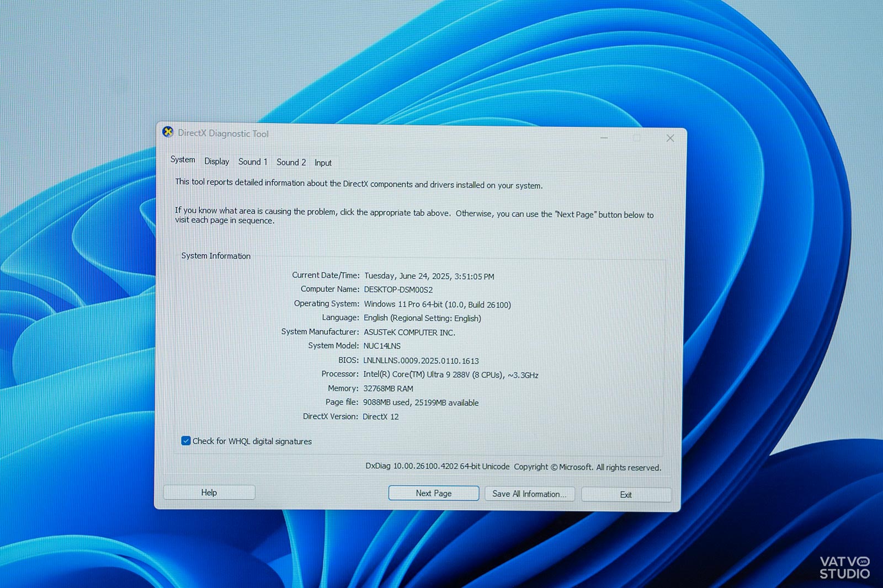
Task: Click the Next Page button
Action: [434, 493]
